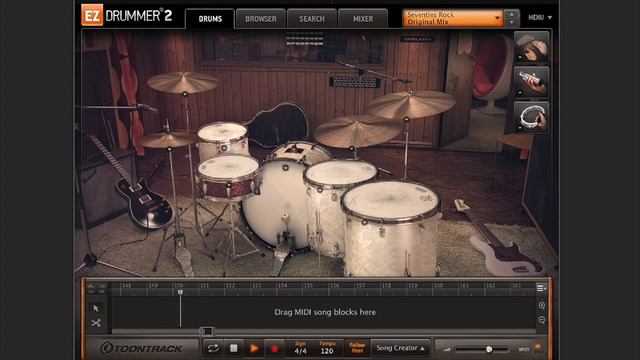Click the record button
640x360 pixels.
[x=274, y=348]
